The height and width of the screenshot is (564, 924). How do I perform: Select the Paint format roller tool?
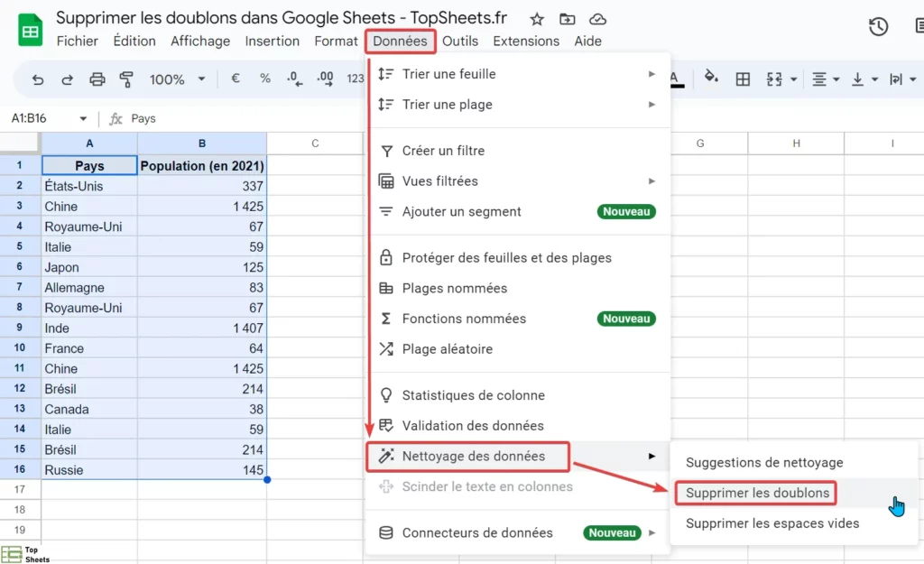(x=126, y=79)
